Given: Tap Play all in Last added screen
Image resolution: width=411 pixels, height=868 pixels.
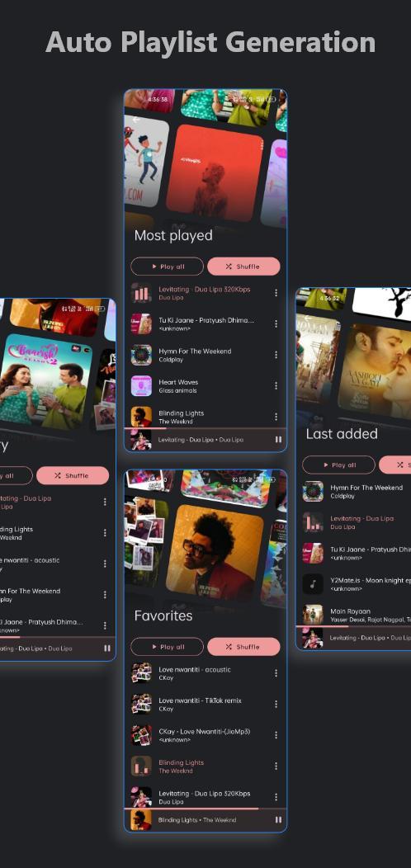Looking at the screenshot, I should (339, 465).
